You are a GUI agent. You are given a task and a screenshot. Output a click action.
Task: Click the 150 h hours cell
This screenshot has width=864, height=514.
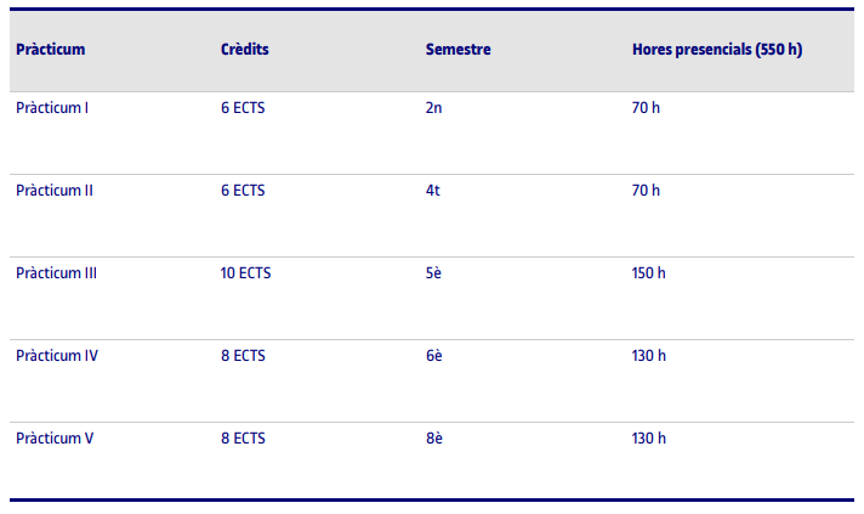648,273
